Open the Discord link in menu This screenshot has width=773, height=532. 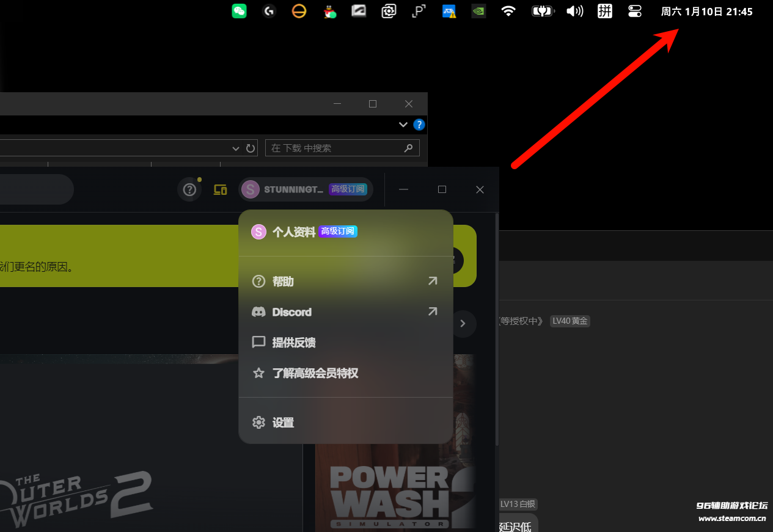tap(291, 312)
